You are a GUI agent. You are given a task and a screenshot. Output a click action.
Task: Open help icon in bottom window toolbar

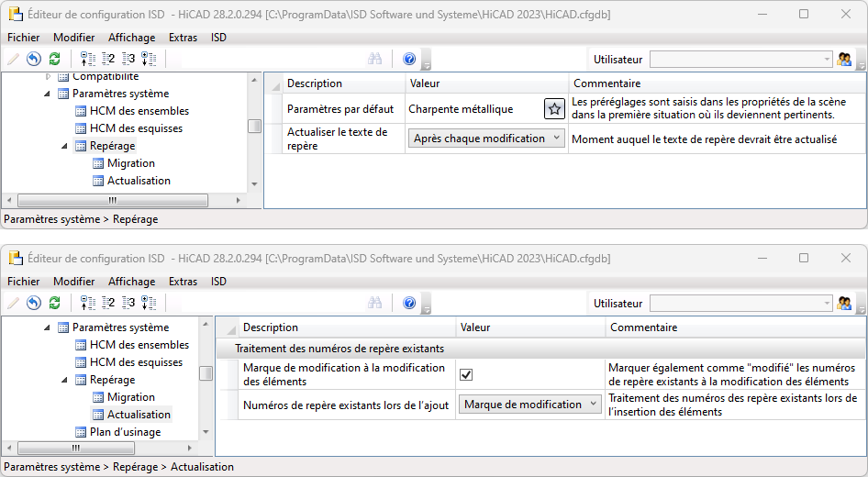click(x=409, y=303)
